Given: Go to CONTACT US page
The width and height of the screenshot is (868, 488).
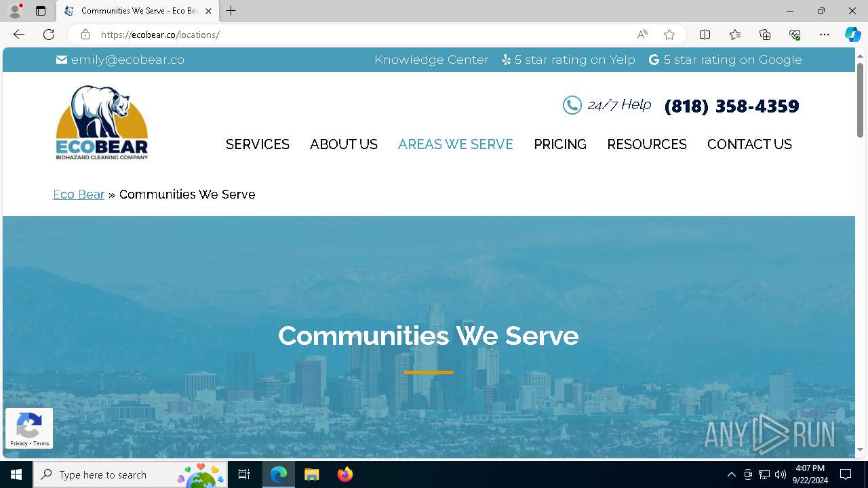Looking at the screenshot, I should click(749, 144).
